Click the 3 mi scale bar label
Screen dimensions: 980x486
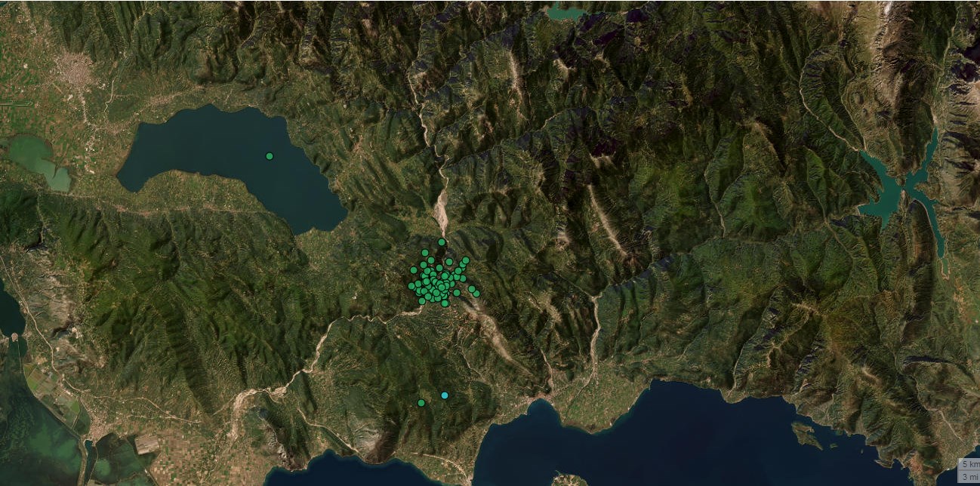pos(969,477)
